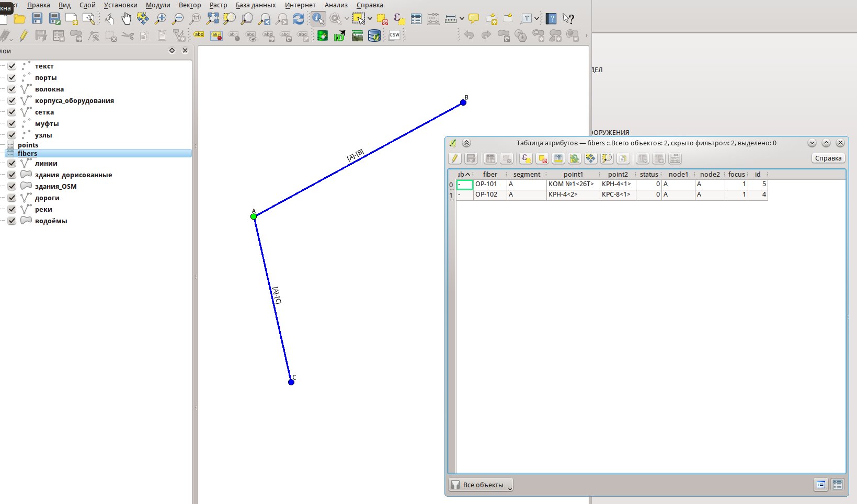This screenshot has width=857, height=504.
Task: Select features by expression in attribute table
Action: coord(526,158)
